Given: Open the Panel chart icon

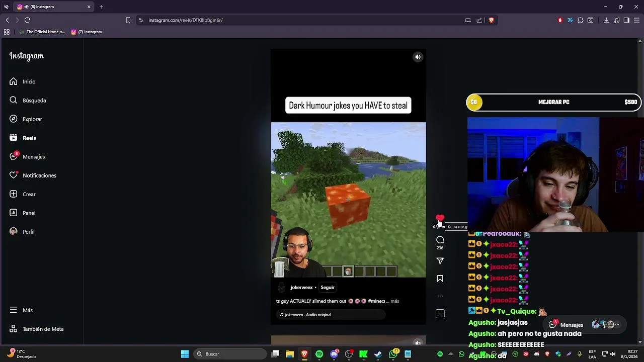Looking at the screenshot, I should (x=14, y=213).
